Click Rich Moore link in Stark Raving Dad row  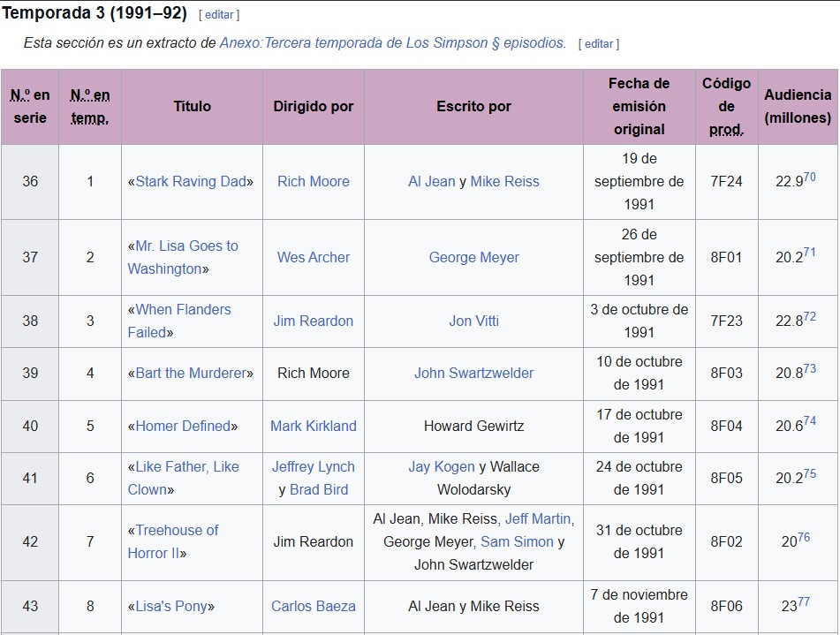click(x=314, y=182)
